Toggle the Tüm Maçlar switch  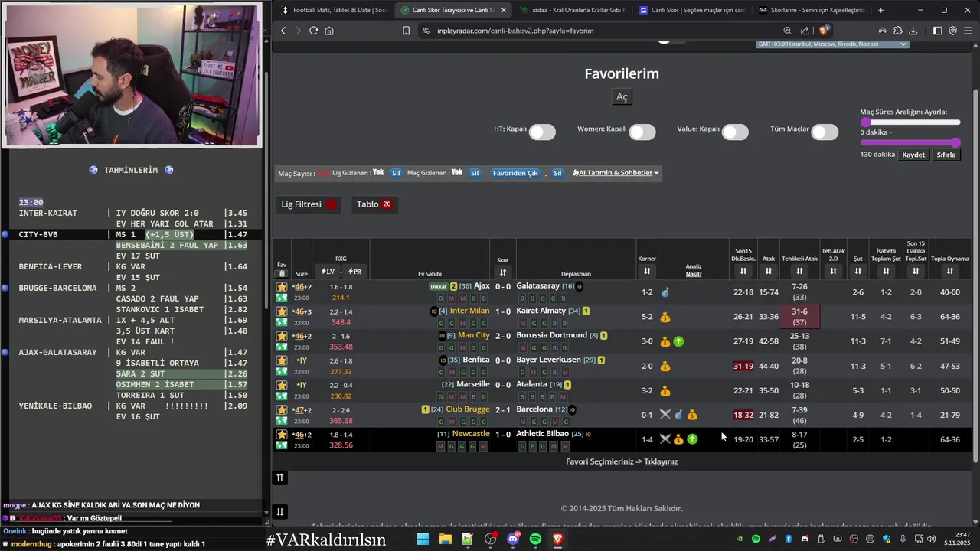coord(825,132)
